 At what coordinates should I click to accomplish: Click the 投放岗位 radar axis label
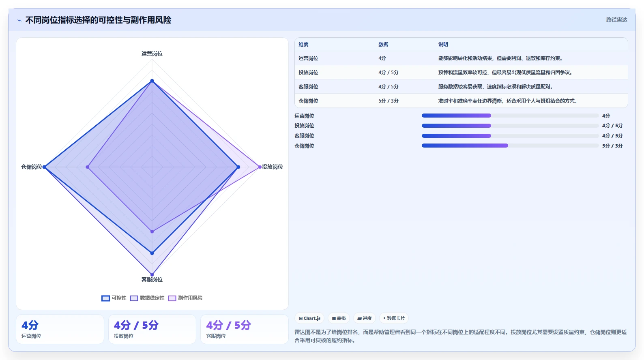coord(273,167)
